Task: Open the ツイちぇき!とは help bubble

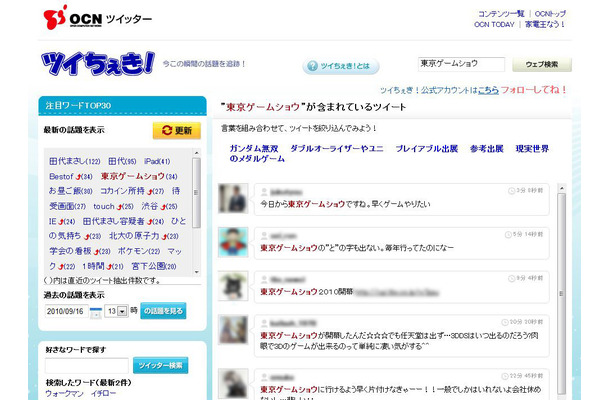Action: tap(342, 66)
